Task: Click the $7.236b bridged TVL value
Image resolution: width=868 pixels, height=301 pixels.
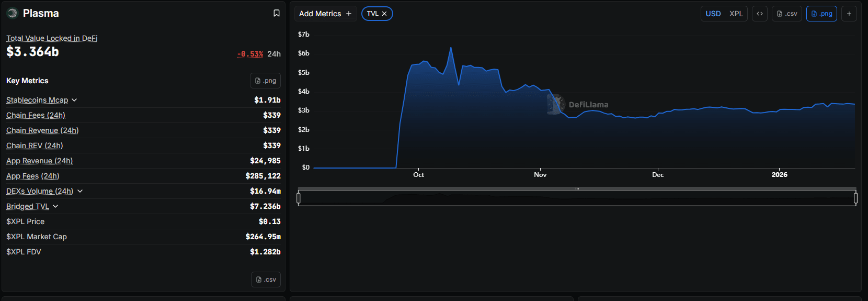Action: click(265, 206)
